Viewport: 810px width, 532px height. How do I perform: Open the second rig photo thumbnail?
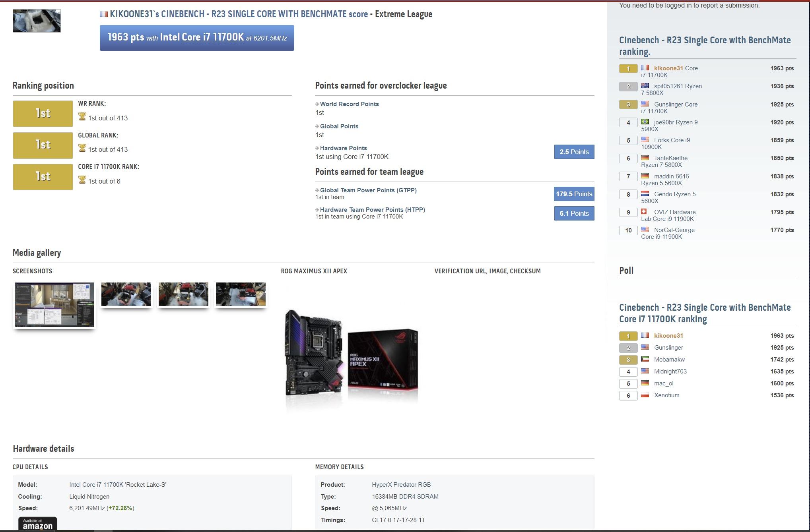(126, 294)
